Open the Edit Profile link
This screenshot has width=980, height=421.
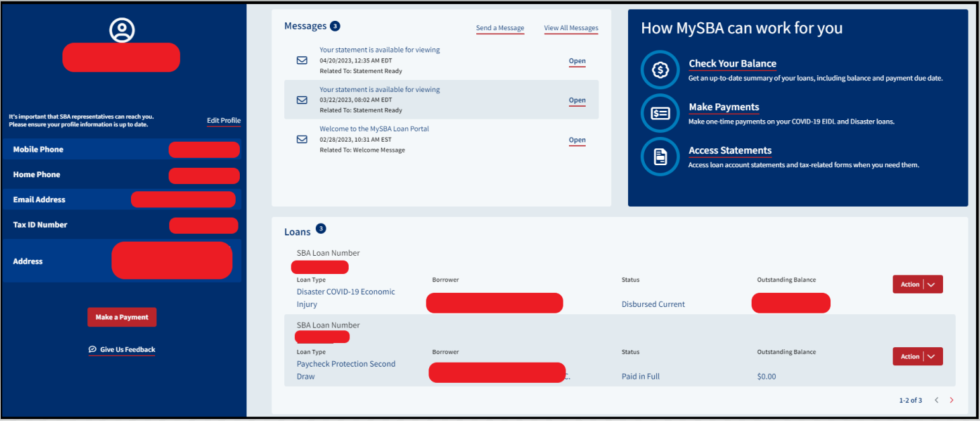[x=223, y=121]
